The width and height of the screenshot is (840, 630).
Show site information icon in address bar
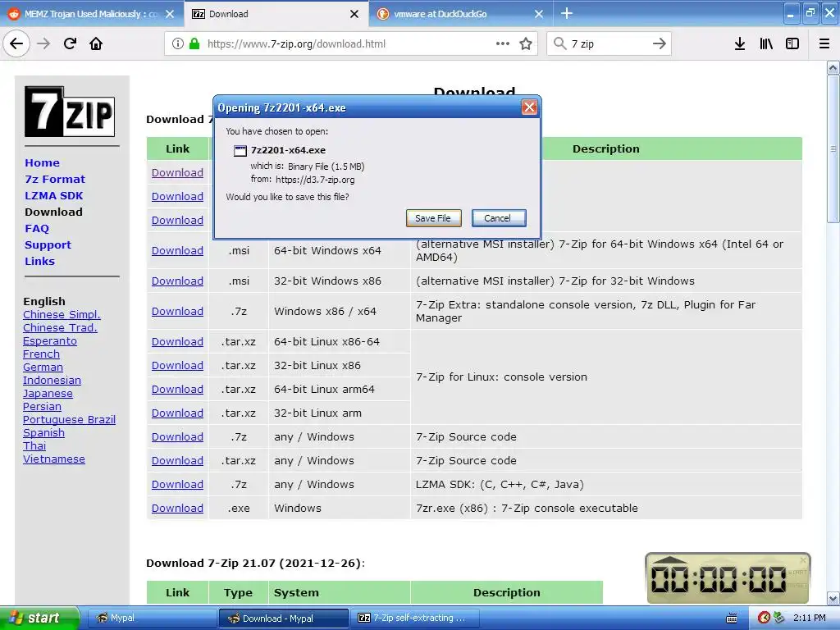pyautogui.click(x=178, y=43)
